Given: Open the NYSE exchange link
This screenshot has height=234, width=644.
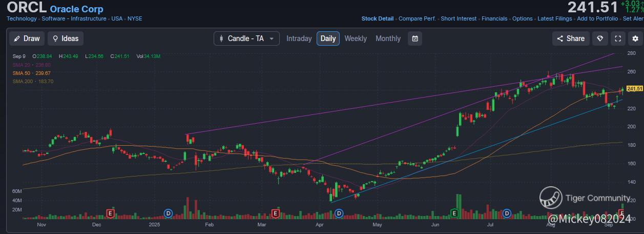Looking at the screenshot, I should point(135,18).
